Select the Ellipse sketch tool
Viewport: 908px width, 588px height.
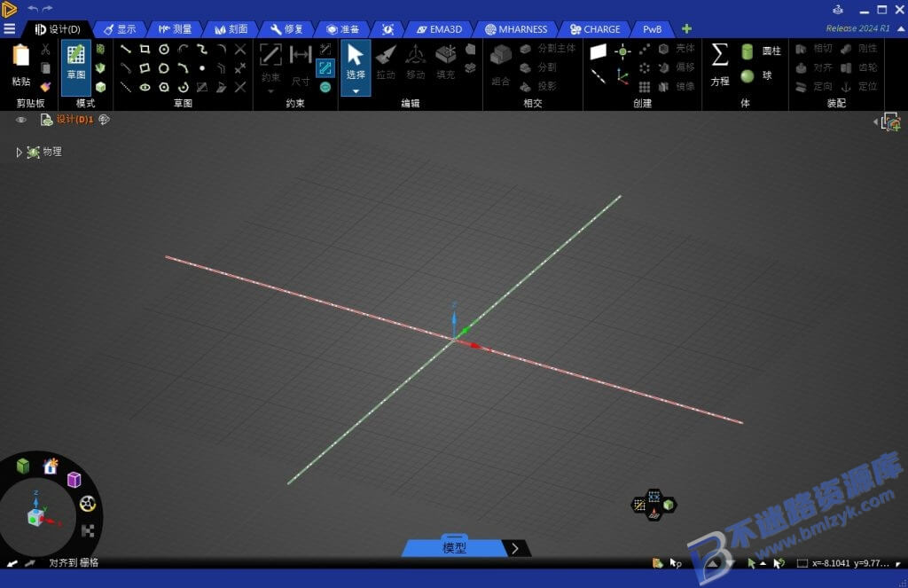point(145,87)
